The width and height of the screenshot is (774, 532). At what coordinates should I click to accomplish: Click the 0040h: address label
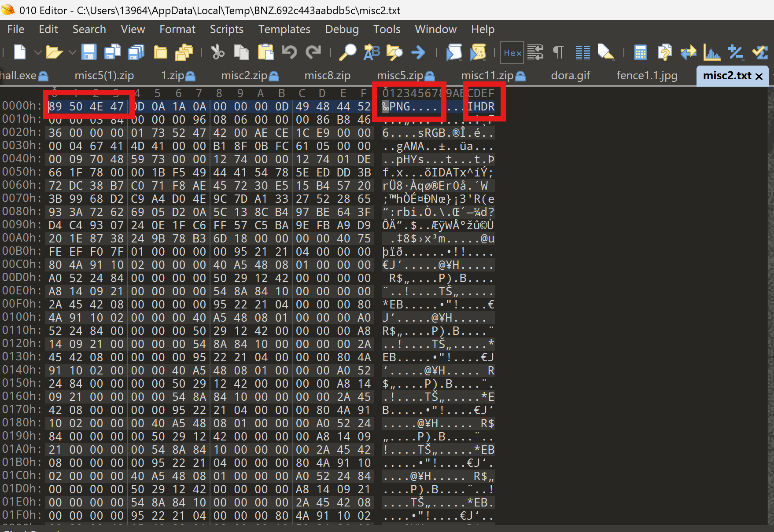pyautogui.click(x=22, y=159)
